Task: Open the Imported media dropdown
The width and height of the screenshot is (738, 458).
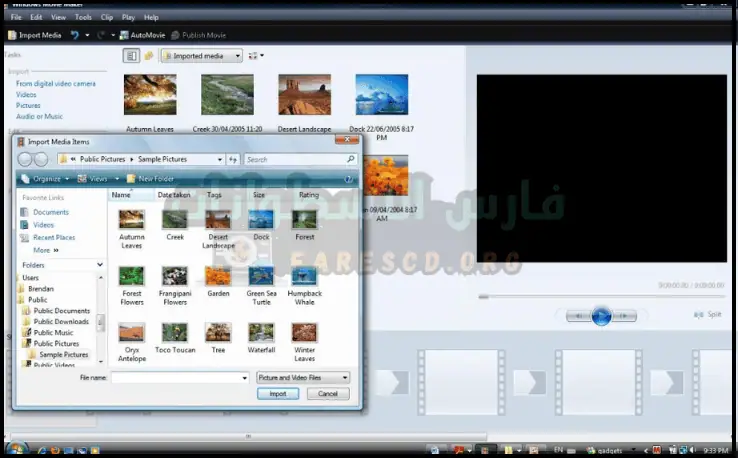Action: coord(201,56)
